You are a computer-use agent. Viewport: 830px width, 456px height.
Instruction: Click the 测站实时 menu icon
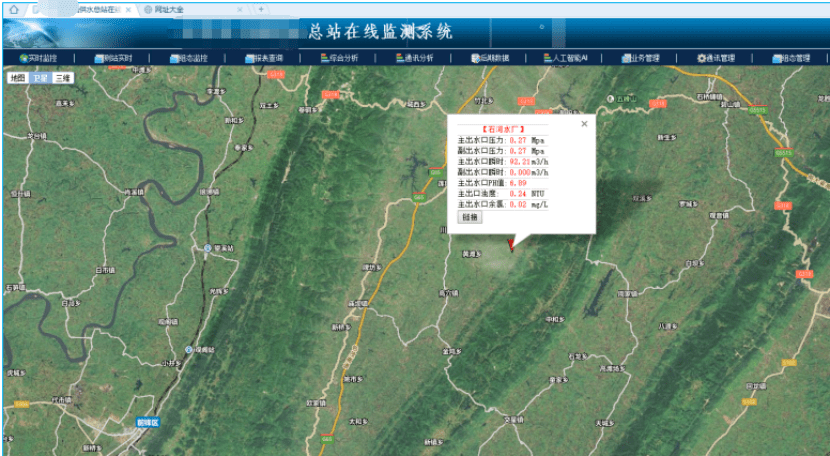(100, 59)
